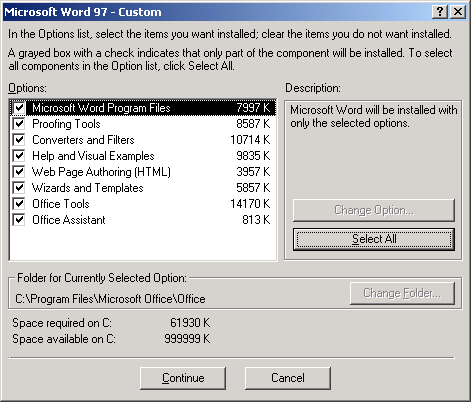Click the Select All button

click(374, 239)
